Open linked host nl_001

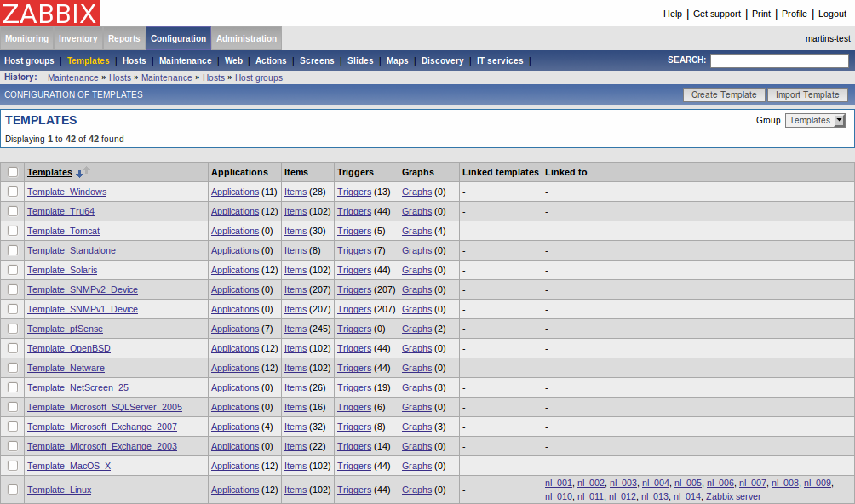tap(559, 483)
